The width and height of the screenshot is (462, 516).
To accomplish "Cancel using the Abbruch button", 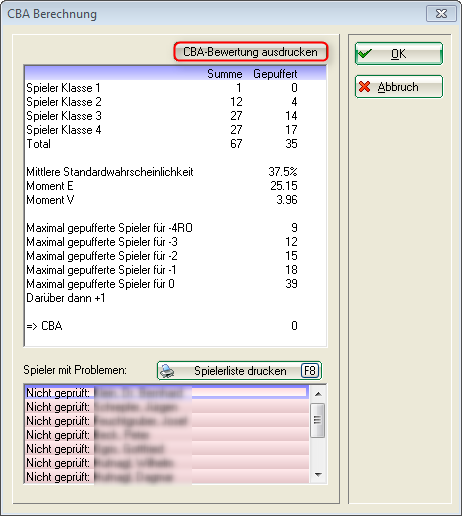I will pos(399,87).
